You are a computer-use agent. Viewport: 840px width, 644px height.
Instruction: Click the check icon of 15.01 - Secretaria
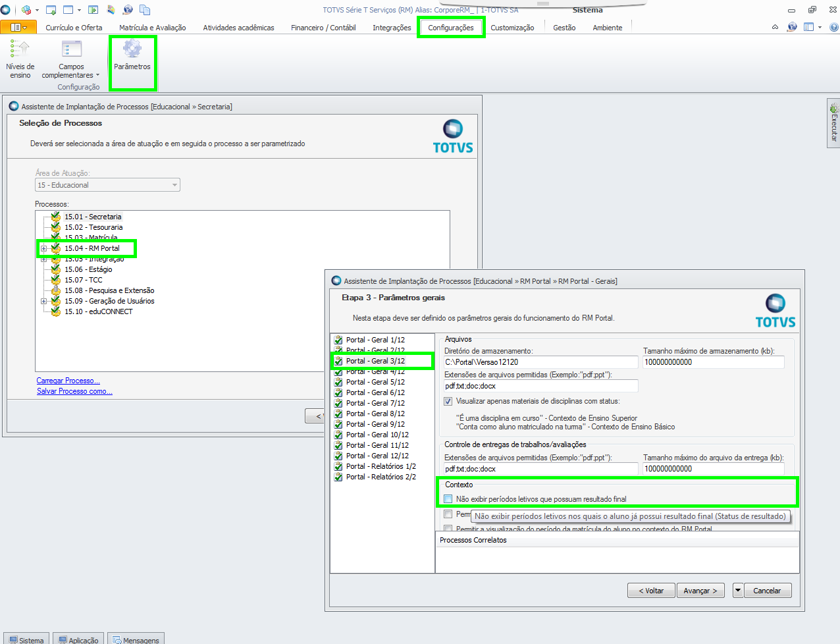[x=56, y=216]
